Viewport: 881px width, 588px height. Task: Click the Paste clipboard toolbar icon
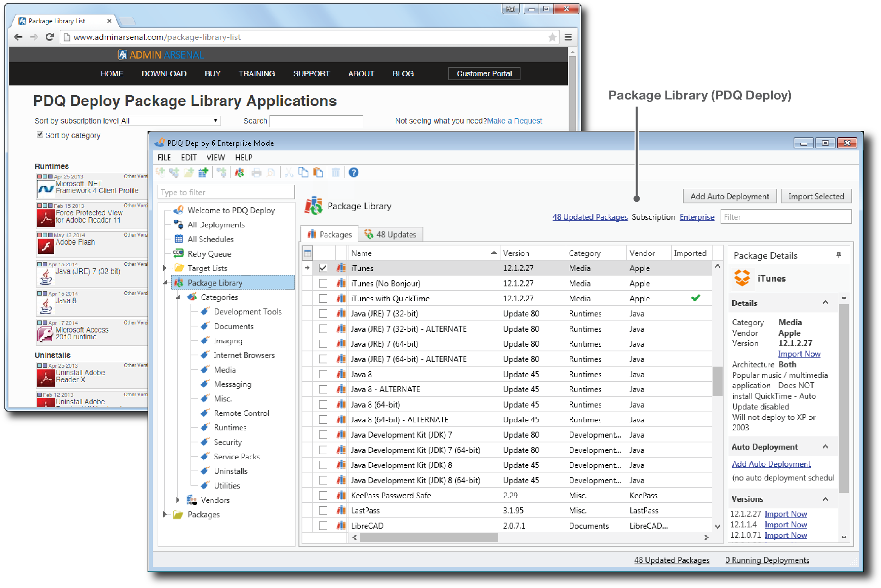point(318,172)
